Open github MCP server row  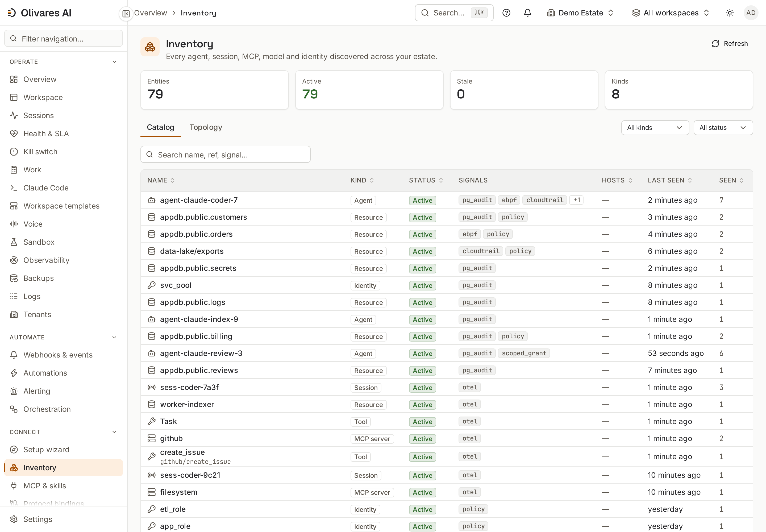(x=447, y=438)
